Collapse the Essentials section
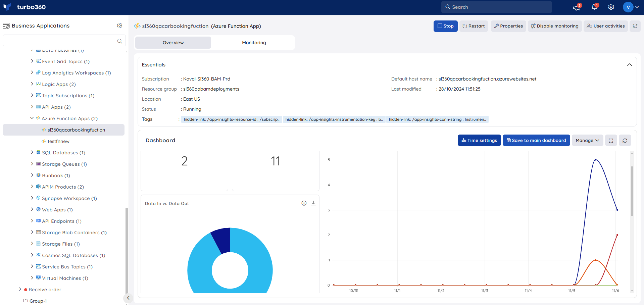This screenshot has height=305, width=644. pyautogui.click(x=630, y=65)
